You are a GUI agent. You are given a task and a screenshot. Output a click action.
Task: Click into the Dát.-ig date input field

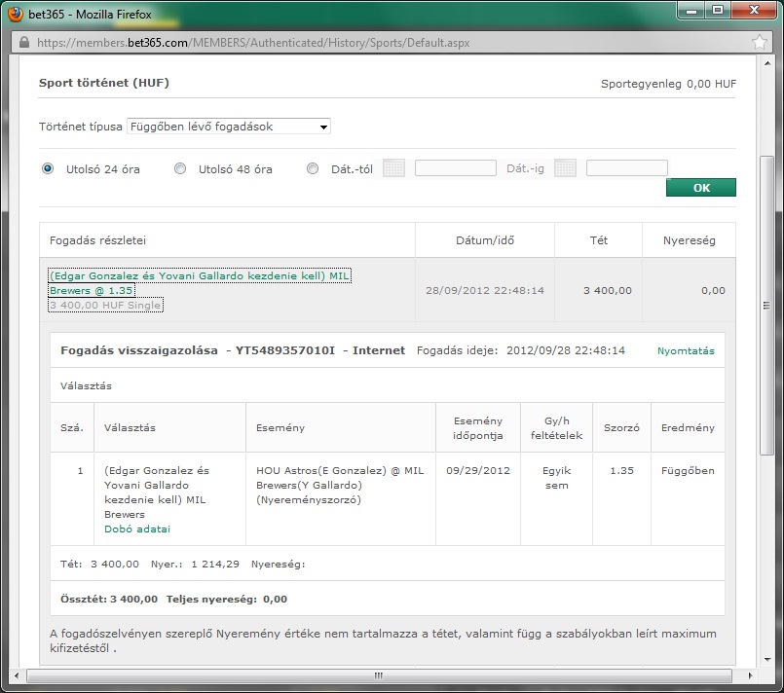pyautogui.click(x=627, y=167)
